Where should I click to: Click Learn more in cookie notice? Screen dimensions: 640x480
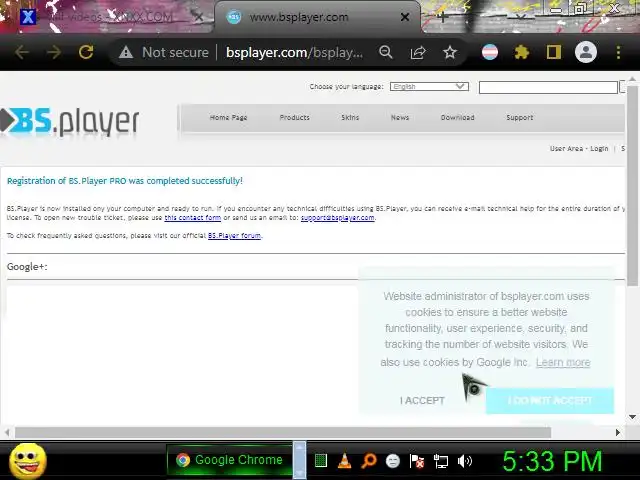(563, 362)
